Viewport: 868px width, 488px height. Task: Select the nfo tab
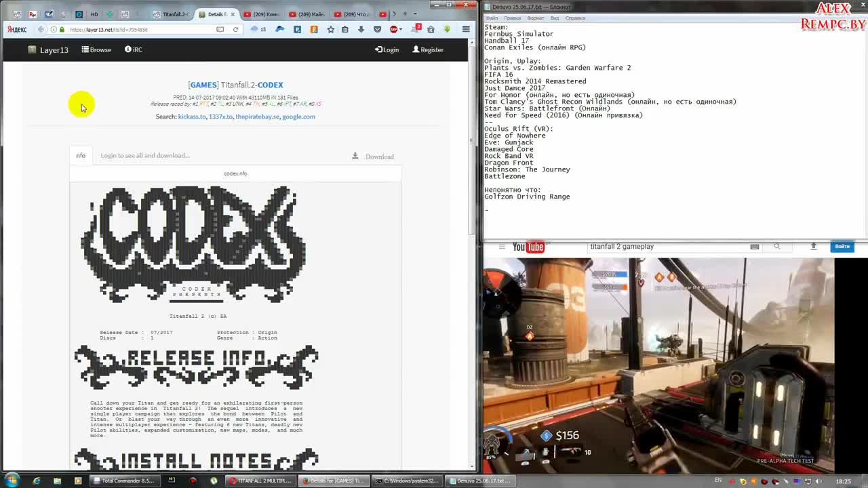point(81,155)
